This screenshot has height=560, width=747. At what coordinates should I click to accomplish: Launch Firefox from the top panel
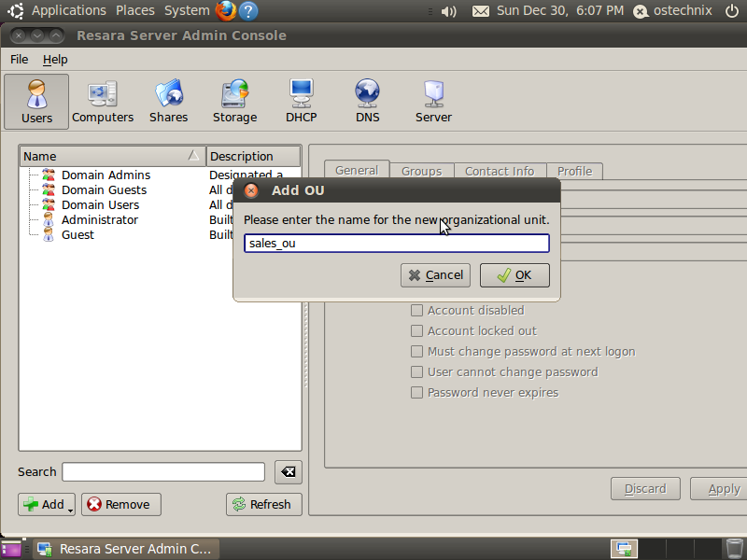click(x=226, y=10)
